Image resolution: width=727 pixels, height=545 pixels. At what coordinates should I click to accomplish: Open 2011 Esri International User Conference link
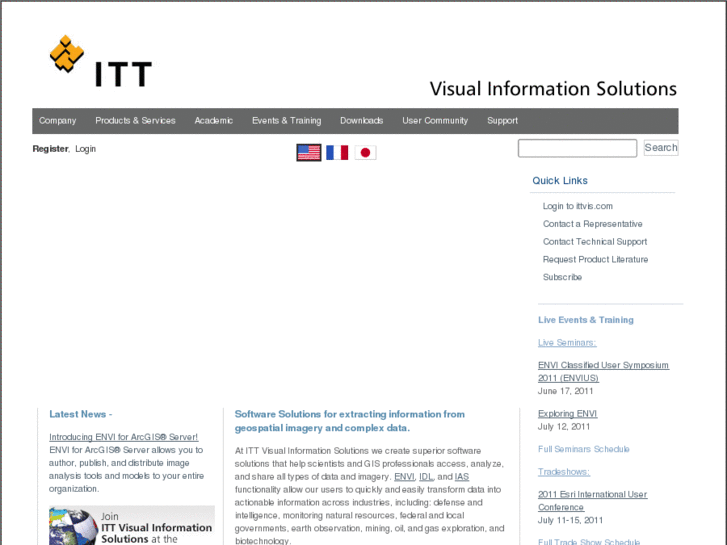coord(593,501)
